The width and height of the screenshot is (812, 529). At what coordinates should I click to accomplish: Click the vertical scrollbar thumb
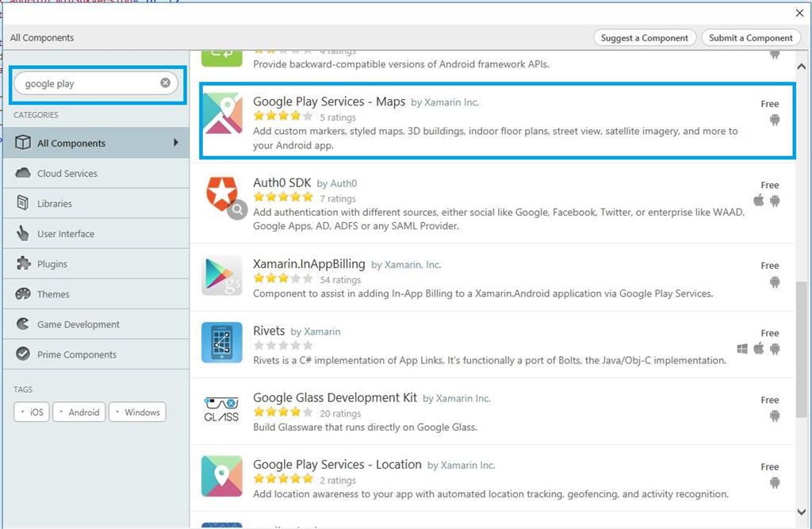(802, 350)
